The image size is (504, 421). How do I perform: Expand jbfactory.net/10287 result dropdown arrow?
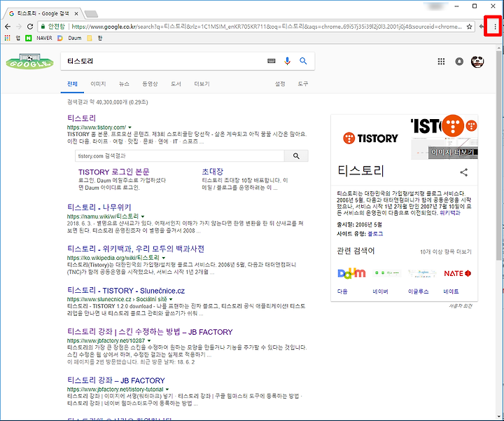pos(149,340)
